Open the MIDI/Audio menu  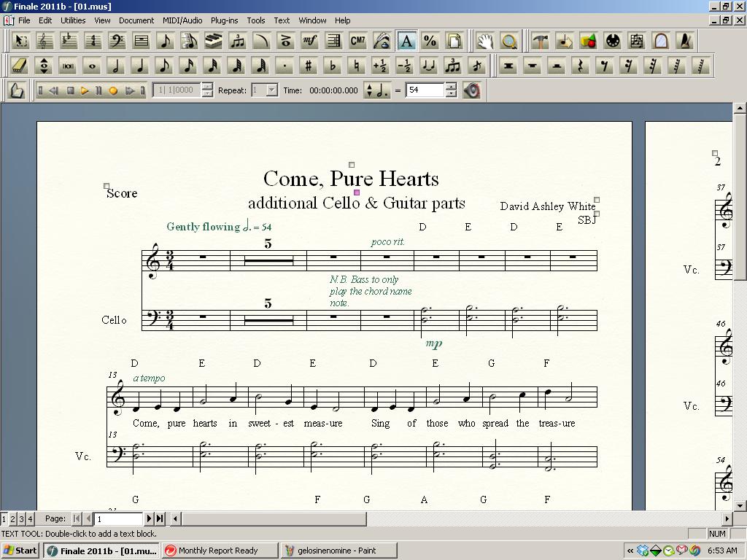[x=182, y=20]
